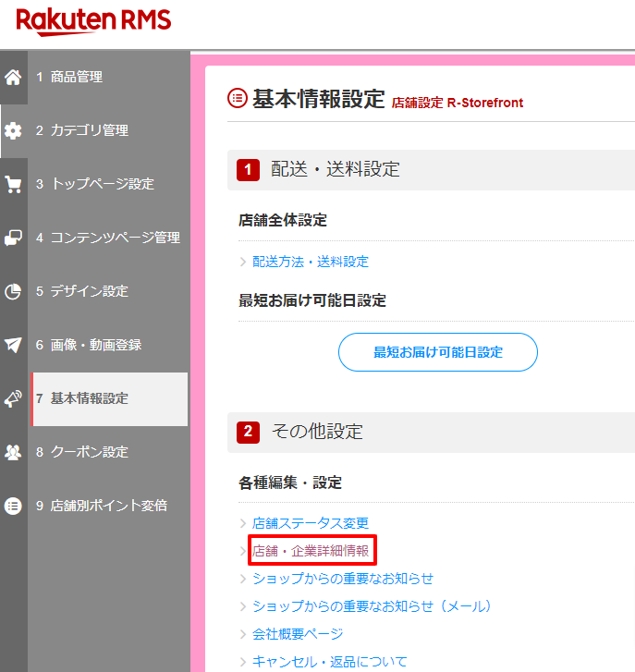Image resolution: width=635 pixels, height=672 pixels.
Task: Click chevron before ショップからの重要なお知らせ（メール）
Action: tap(243, 606)
